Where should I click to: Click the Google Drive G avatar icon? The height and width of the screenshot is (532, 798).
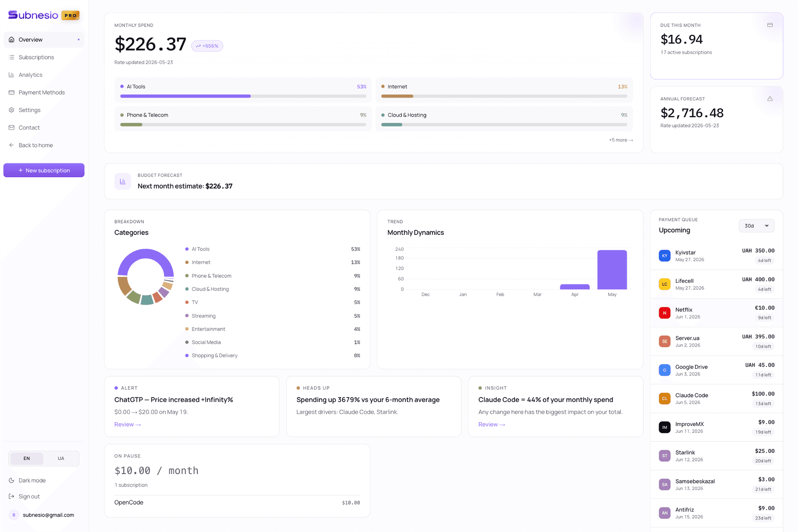click(665, 370)
